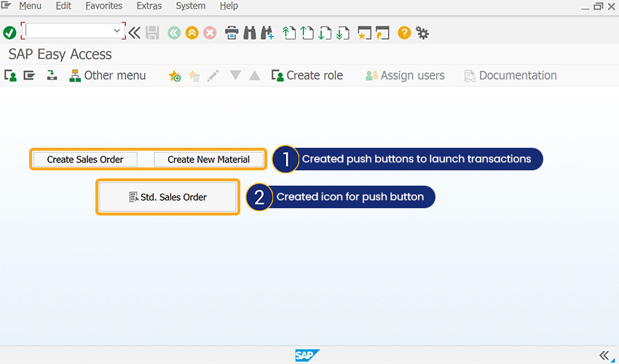This screenshot has height=364, width=619.
Task: Click the Create role button
Action: point(307,76)
